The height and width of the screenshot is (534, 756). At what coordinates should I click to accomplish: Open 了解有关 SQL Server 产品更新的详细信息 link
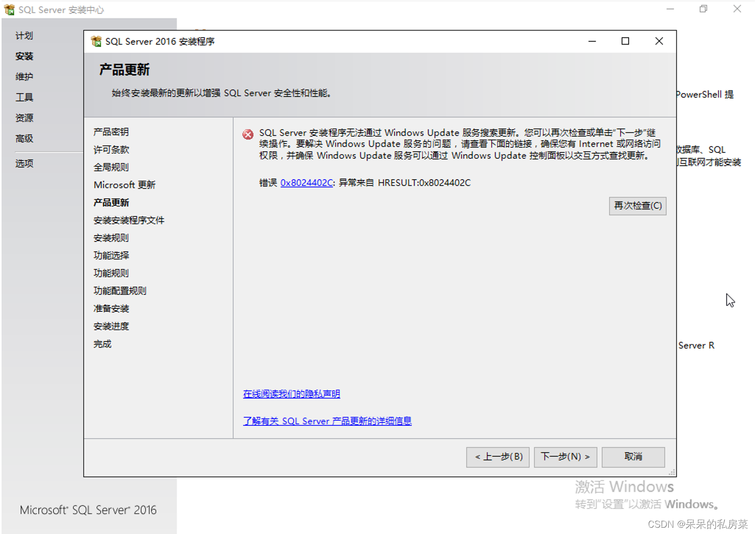[327, 421]
